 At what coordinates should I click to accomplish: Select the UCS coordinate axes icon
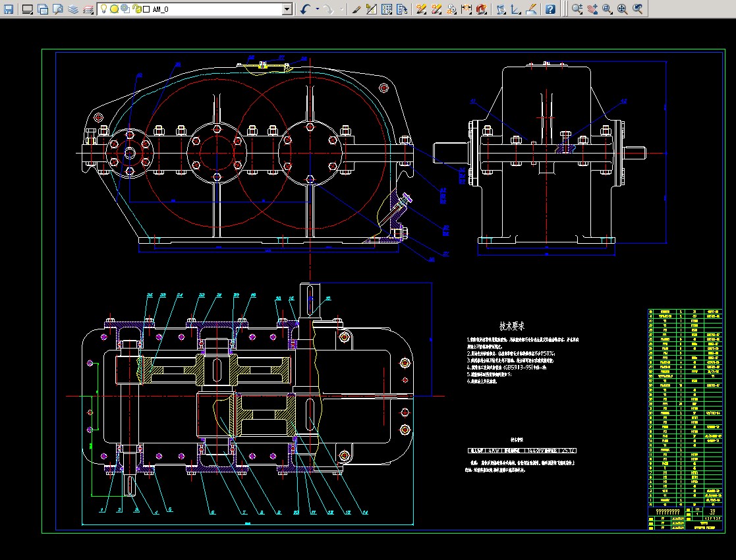pos(516,9)
